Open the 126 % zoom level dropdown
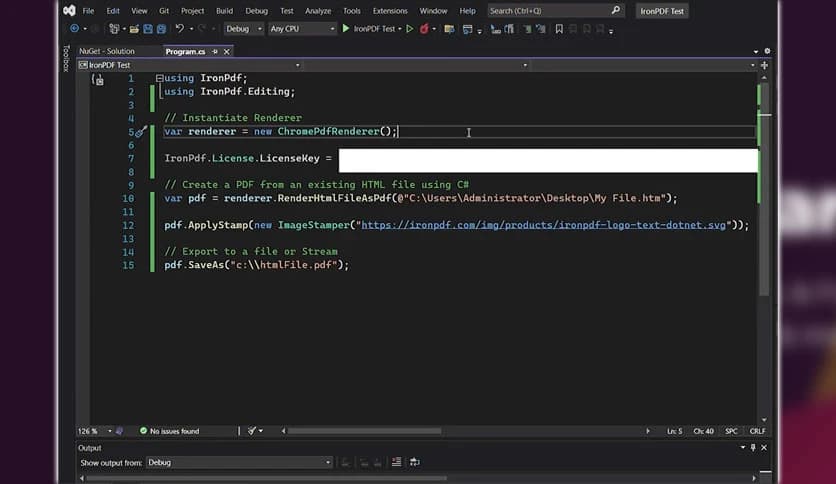The width and height of the screenshot is (836, 484). point(107,431)
